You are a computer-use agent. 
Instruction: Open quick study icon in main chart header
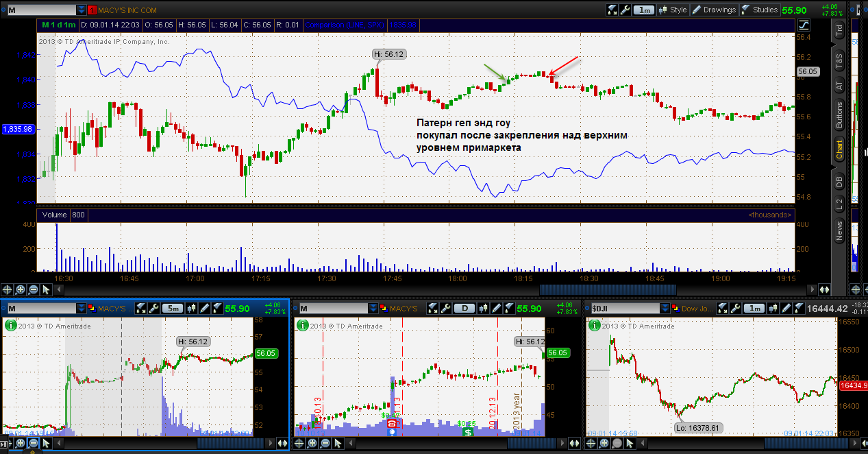[x=612, y=10]
